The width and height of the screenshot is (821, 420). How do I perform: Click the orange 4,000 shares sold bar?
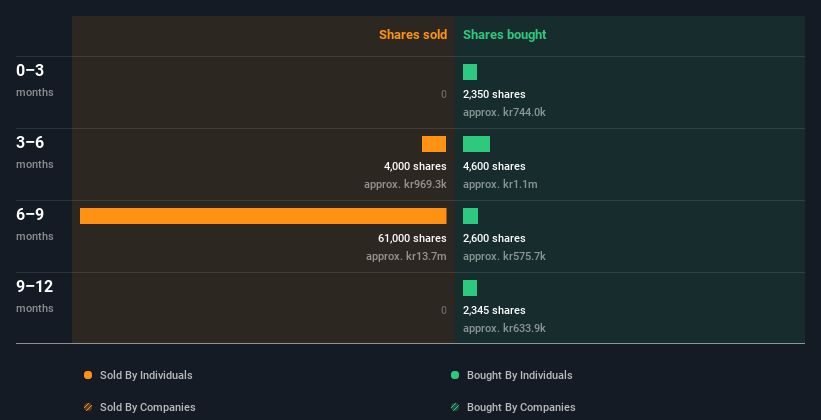coord(434,144)
